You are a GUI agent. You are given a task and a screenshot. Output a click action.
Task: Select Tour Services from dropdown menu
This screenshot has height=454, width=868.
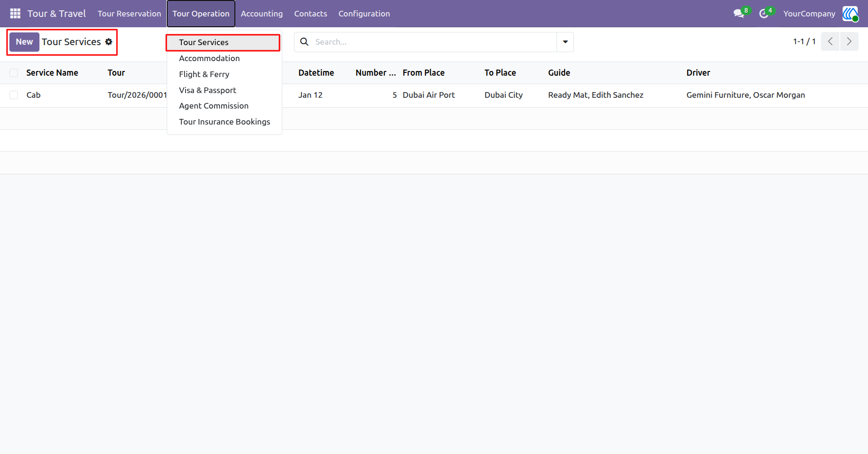[x=224, y=42]
